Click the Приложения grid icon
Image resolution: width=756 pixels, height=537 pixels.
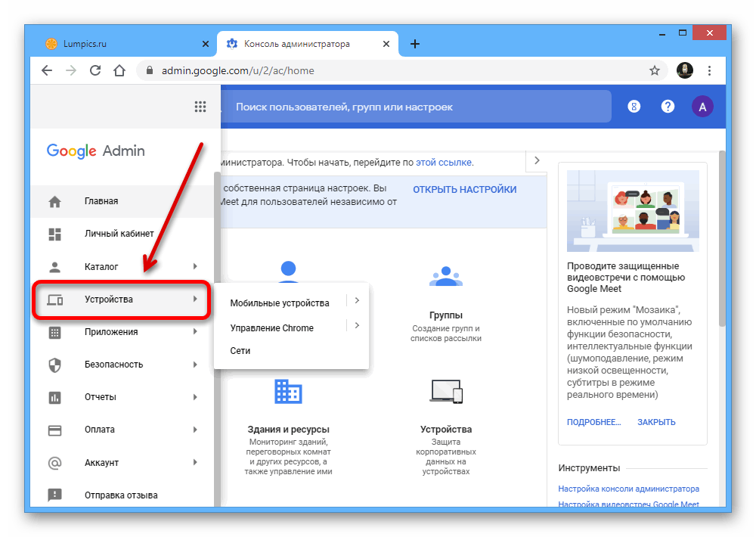tap(55, 332)
